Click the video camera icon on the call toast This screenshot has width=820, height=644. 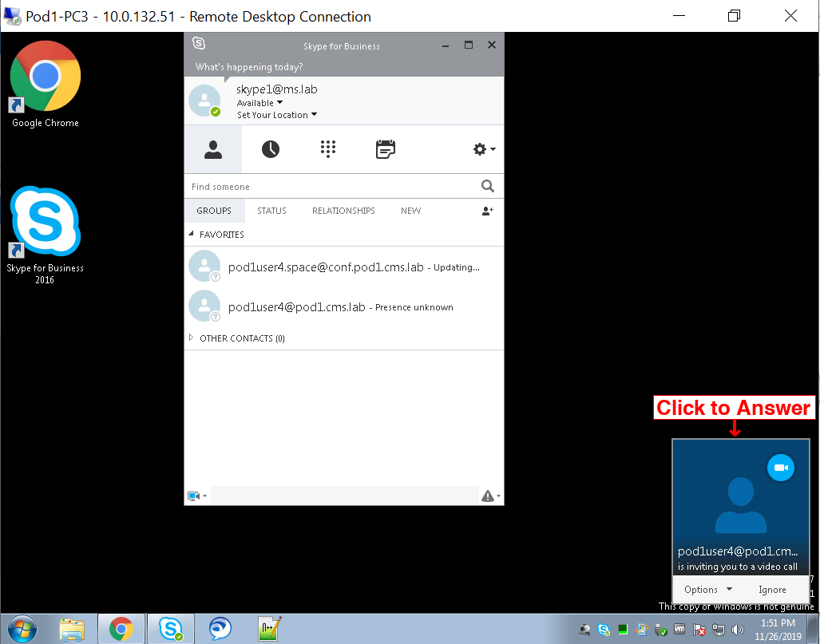click(781, 468)
